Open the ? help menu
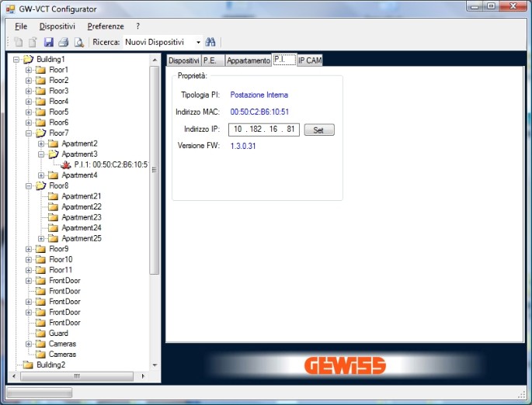The width and height of the screenshot is (532, 405). click(x=137, y=26)
